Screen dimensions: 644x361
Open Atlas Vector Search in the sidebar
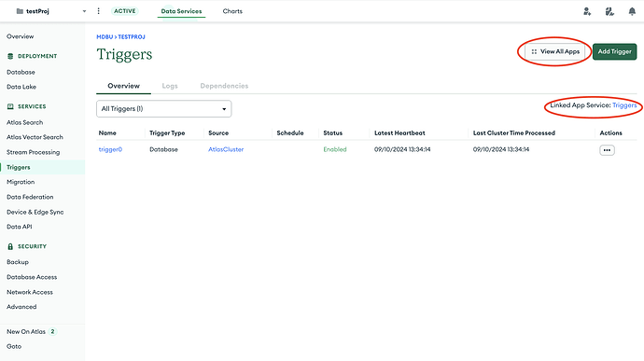coord(35,137)
